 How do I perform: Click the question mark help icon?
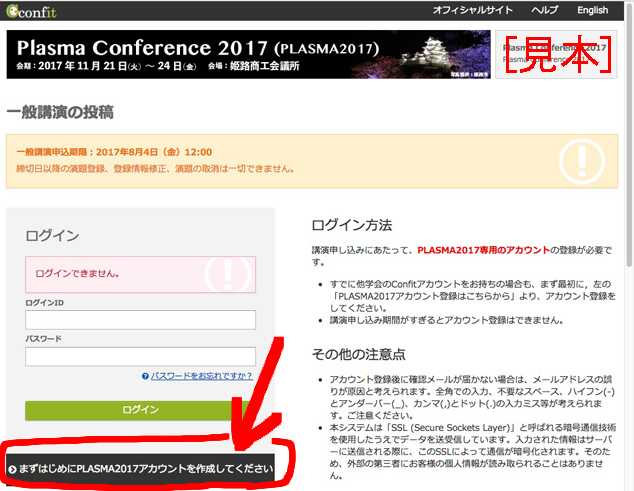click(145, 376)
